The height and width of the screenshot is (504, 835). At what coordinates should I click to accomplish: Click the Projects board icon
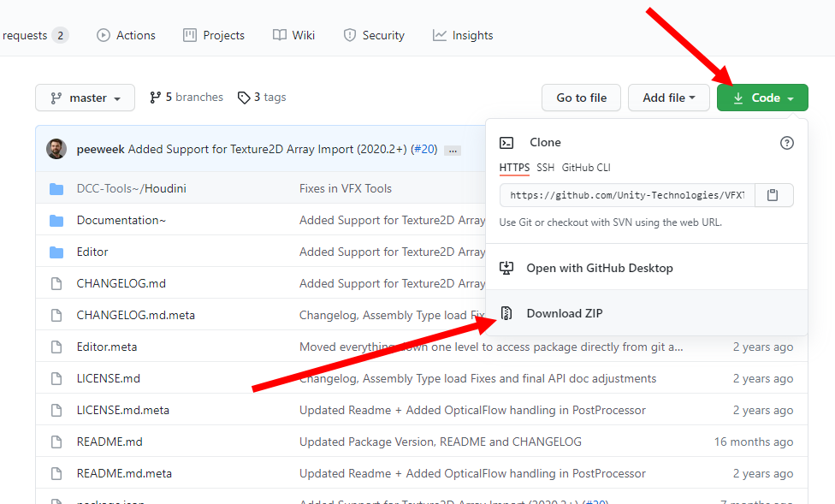[x=190, y=35]
